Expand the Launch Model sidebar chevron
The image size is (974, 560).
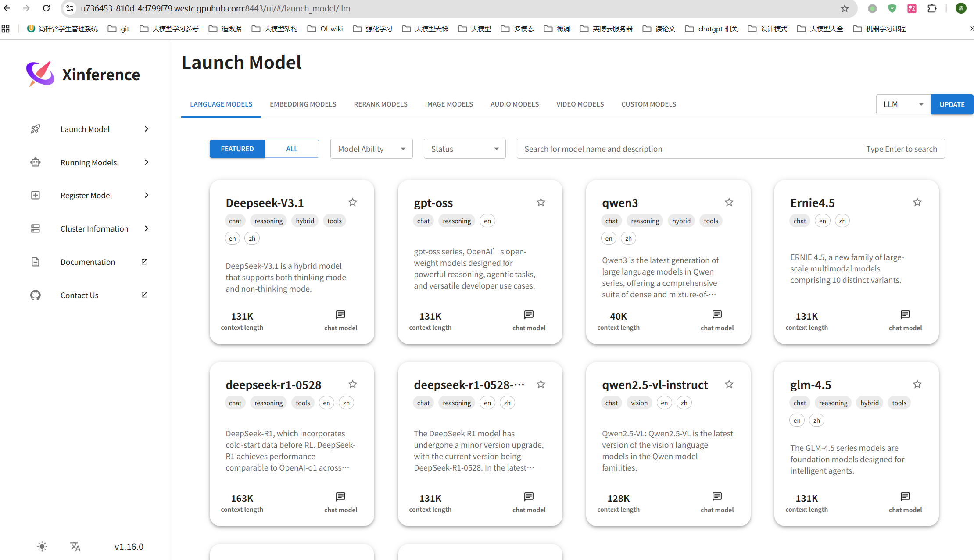click(x=147, y=129)
